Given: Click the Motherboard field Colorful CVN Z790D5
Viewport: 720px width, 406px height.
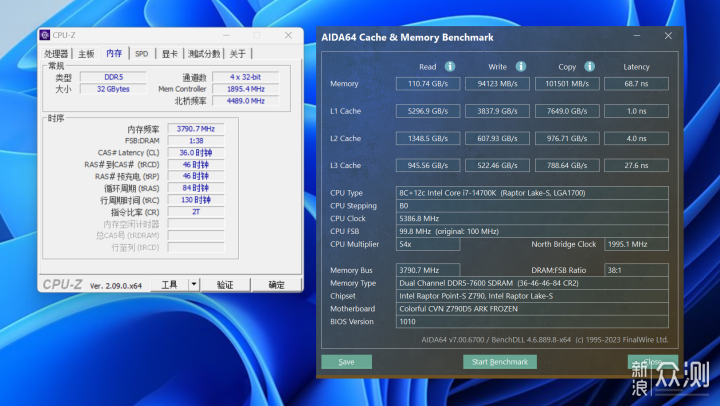Looking at the screenshot, I should click(x=532, y=309).
